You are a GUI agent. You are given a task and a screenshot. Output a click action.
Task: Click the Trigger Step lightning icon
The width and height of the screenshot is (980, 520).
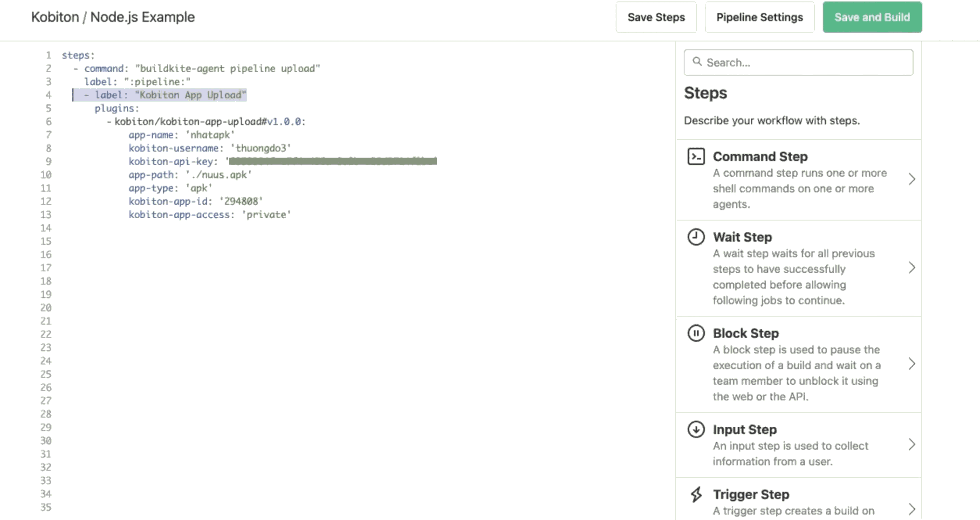(695, 494)
